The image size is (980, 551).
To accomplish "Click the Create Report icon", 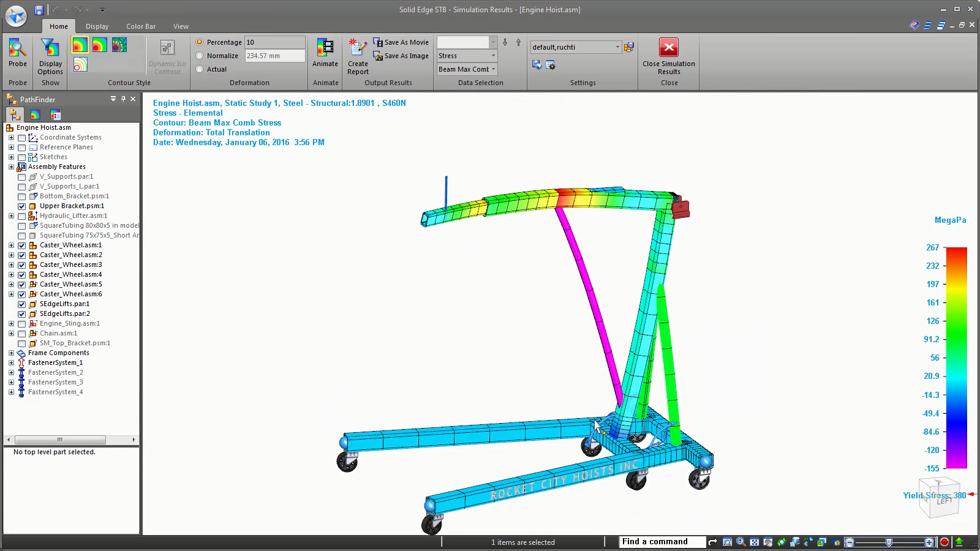I will point(358,48).
